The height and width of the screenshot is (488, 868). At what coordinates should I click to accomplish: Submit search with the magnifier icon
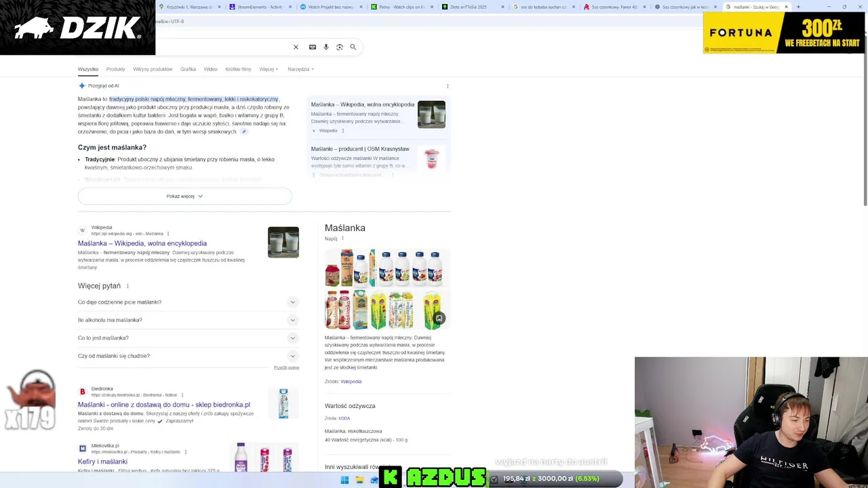pos(353,47)
